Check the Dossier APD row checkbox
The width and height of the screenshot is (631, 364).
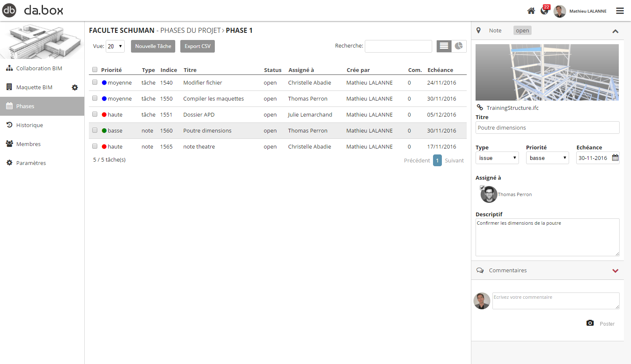pyautogui.click(x=95, y=114)
